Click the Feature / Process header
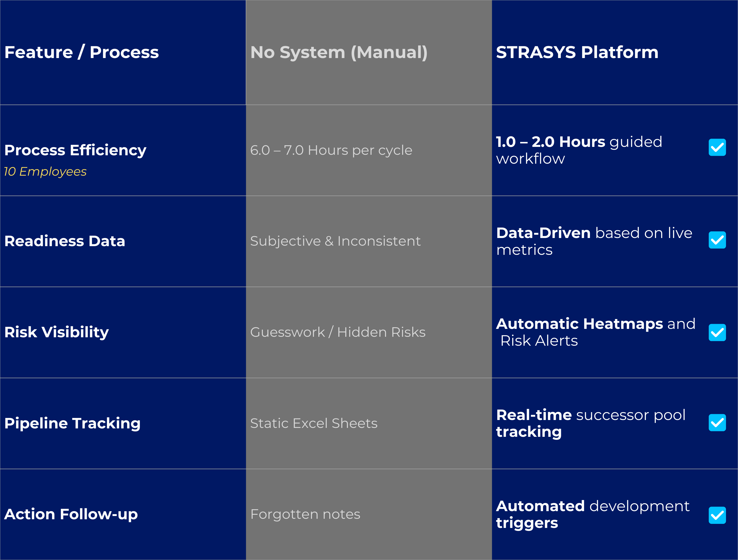 [82, 52]
